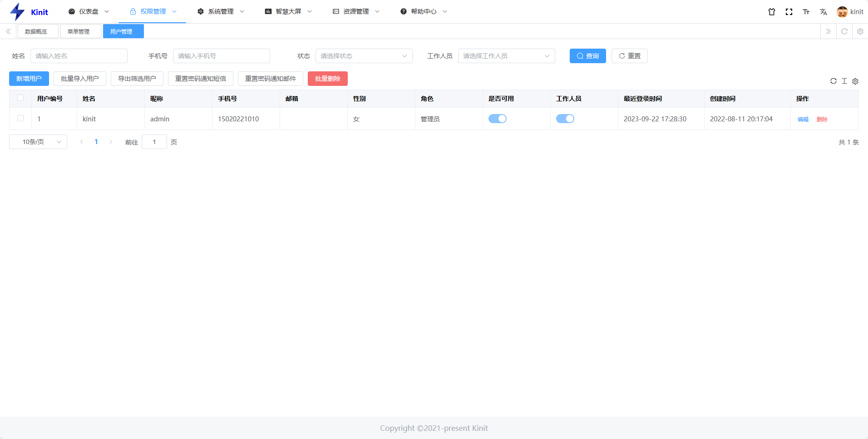Viewport: 868px width, 439px height.
Task: Open table column settings gear
Action: point(855,81)
